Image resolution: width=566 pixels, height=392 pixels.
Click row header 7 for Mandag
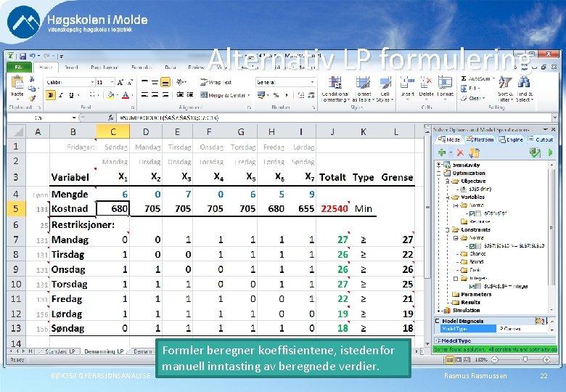click(16, 240)
